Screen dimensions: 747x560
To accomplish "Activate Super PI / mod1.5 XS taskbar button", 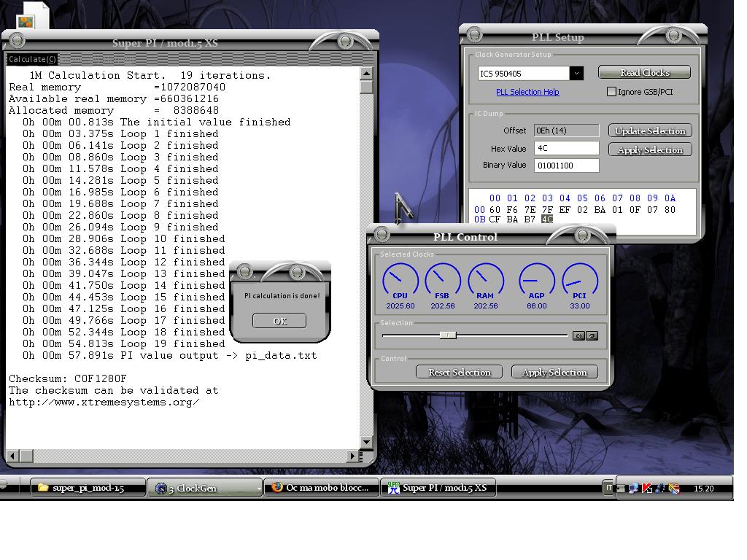I will click(438, 488).
